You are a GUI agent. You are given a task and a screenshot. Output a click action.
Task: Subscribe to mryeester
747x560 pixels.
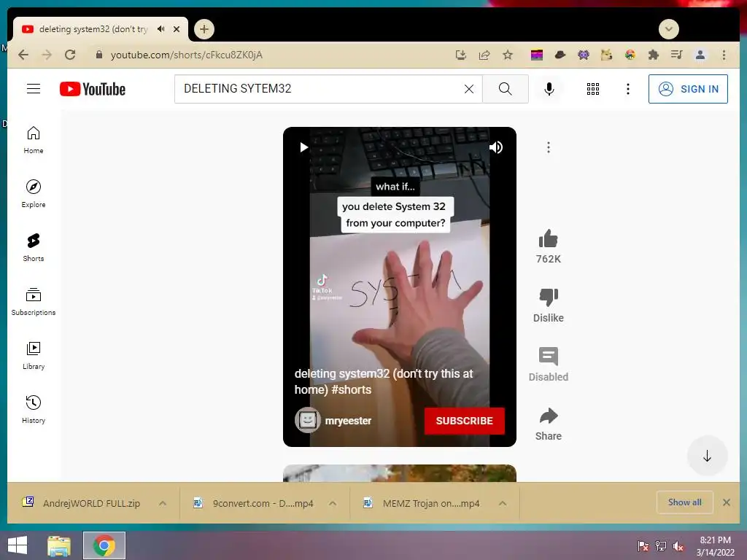click(x=465, y=421)
